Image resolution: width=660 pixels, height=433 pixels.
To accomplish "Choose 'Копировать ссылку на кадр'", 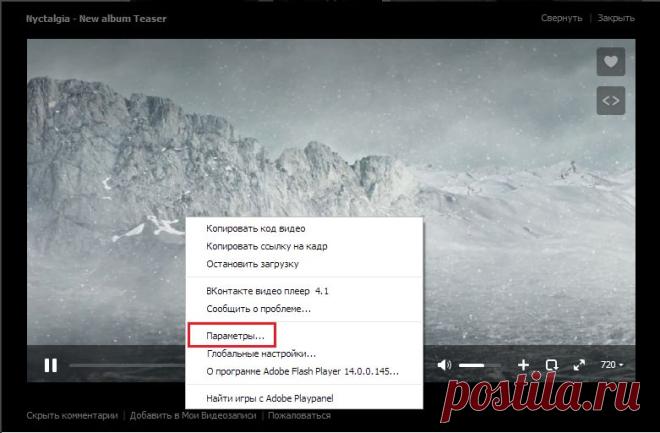I will (x=266, y=246).
